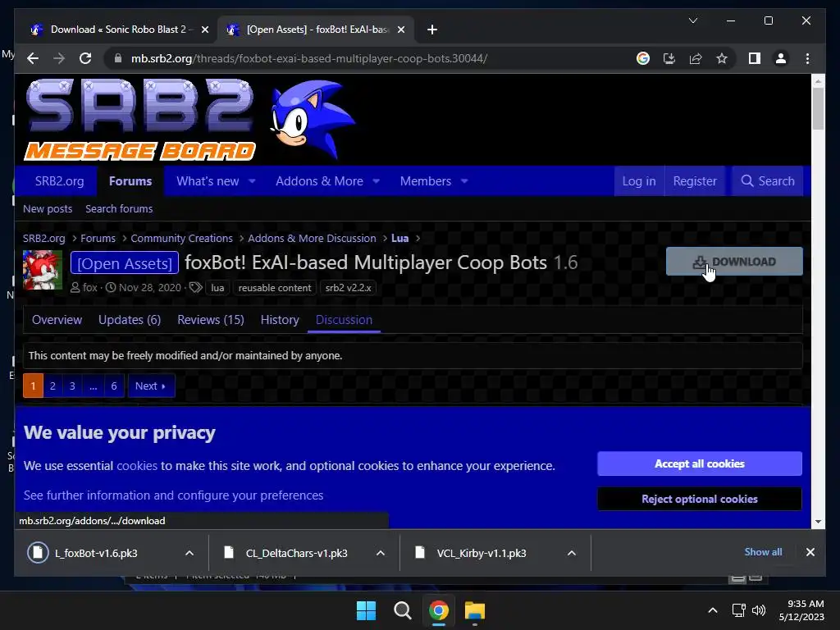The width and height of the screenshot is (840, 630).
Task: Open the Google icon in address bar
Action: (x=643, y=58)
